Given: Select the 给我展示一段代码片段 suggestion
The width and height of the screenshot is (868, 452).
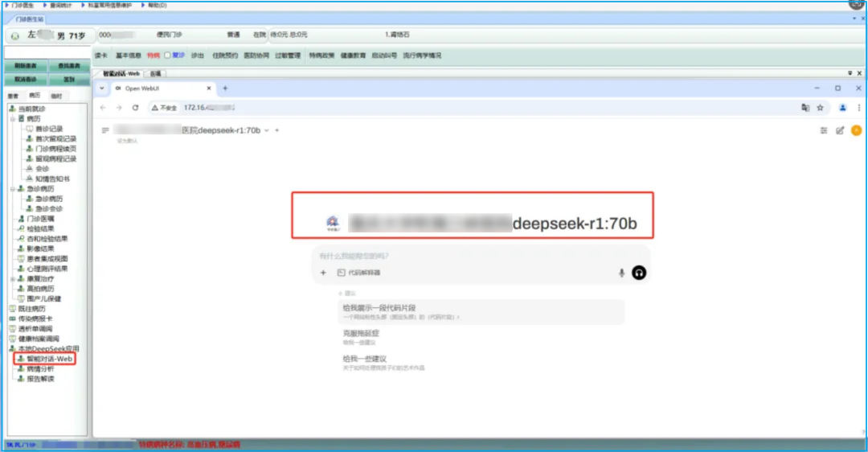Looking at the screenshot, I should [x=379, y=308].
